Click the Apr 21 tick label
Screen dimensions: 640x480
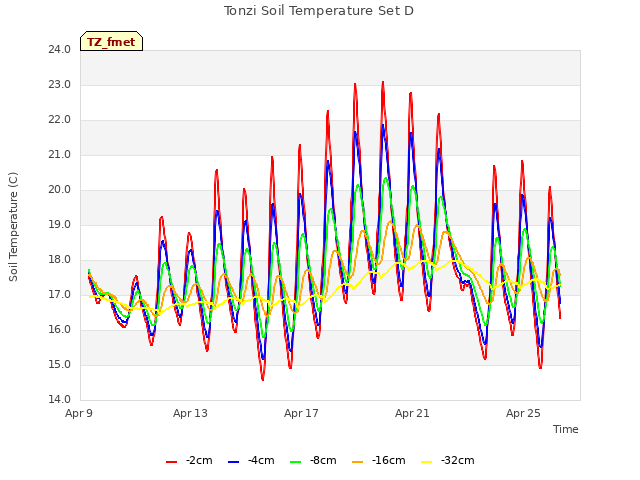pyautogui.click(x=412, y=413)
